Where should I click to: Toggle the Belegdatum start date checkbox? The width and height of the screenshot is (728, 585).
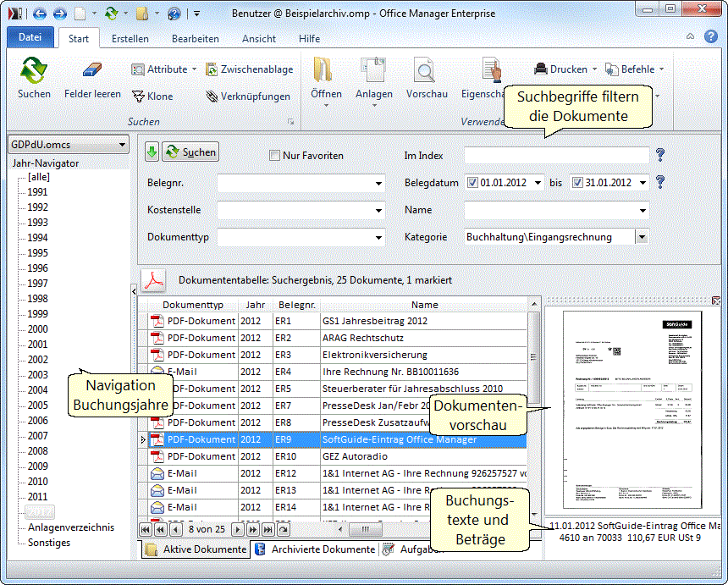[472, 183]
